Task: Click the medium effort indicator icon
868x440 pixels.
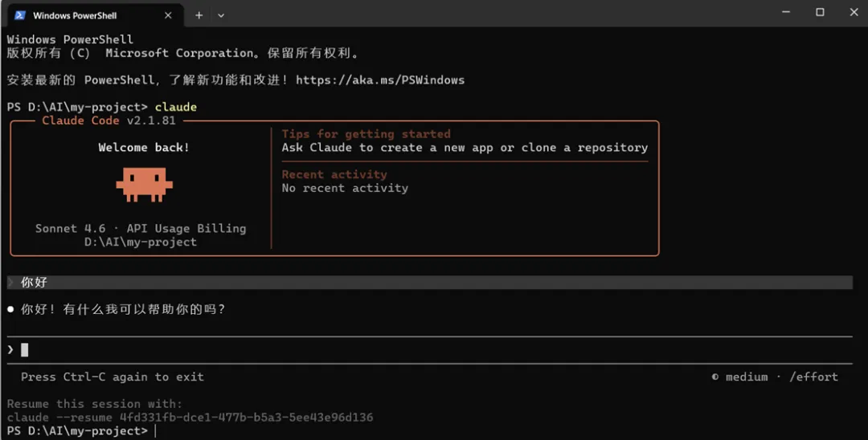Action: [715, 377]
